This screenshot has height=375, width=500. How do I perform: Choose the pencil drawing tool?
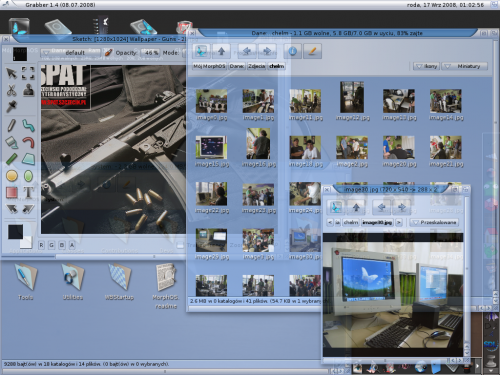coord(11,125)
